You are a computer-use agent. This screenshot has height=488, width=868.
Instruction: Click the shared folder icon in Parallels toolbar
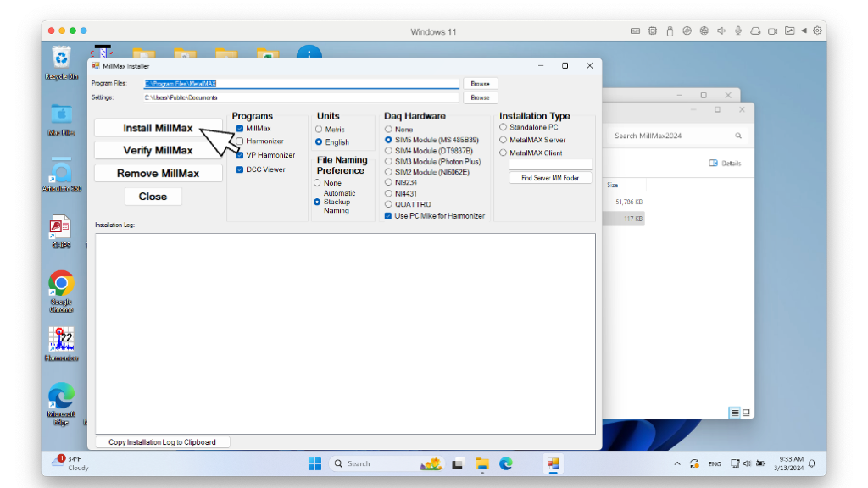point(790,31)
